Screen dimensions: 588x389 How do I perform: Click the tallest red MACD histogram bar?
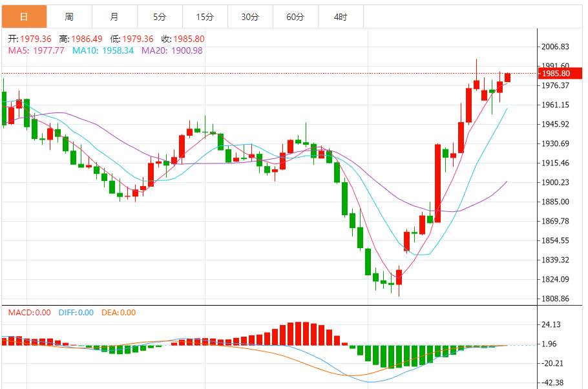pyautogui.click(x=299, y=333)
